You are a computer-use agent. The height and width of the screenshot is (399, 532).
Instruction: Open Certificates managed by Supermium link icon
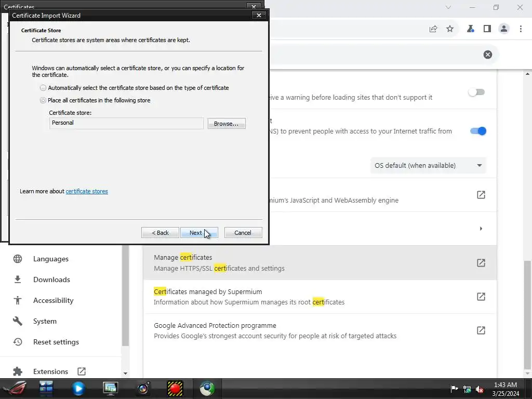481,297
